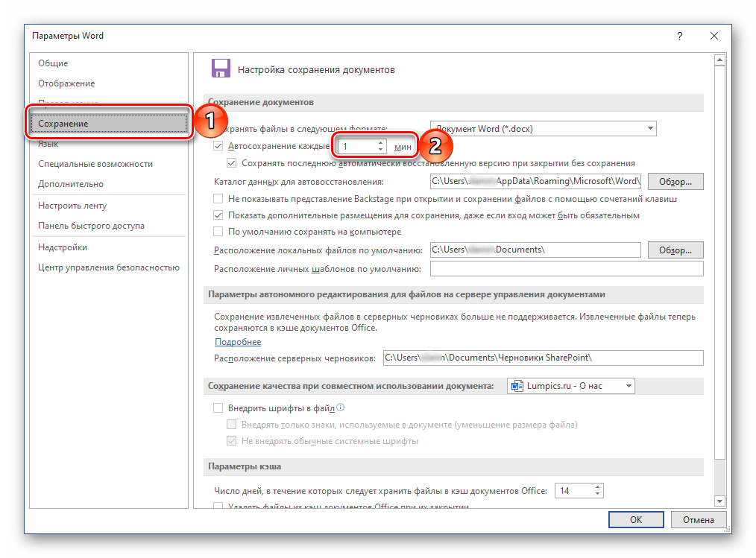Toggle keeping last autorecovered version checkbox
756x558 pixels.
coord(232,163)
